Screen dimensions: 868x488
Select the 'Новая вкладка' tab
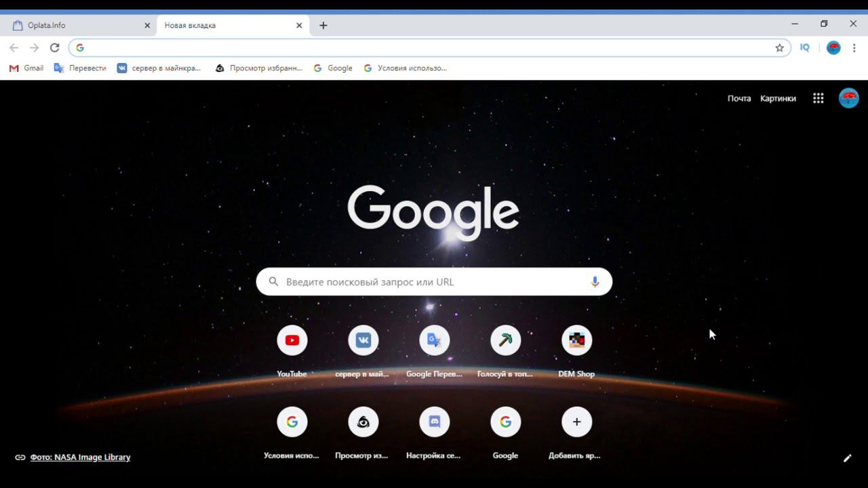click(233, 26)
